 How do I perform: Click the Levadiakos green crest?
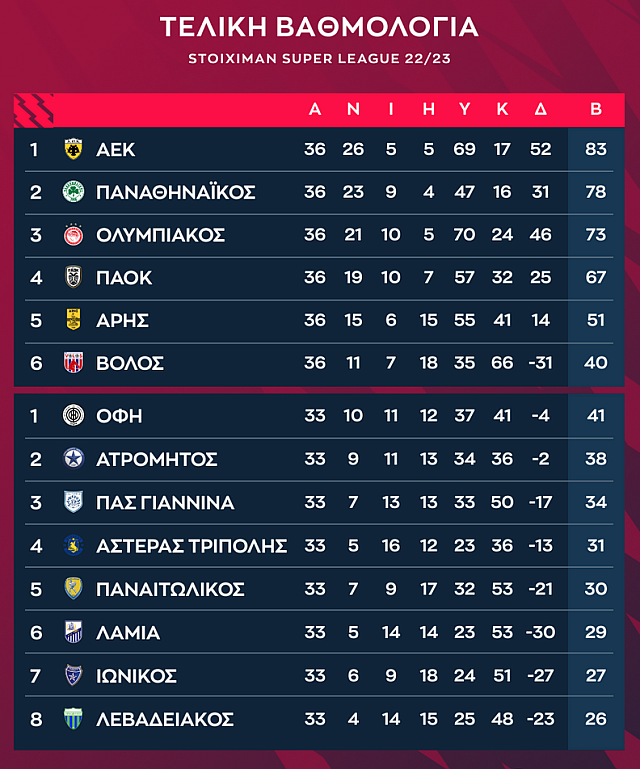(x=73, y=718)
